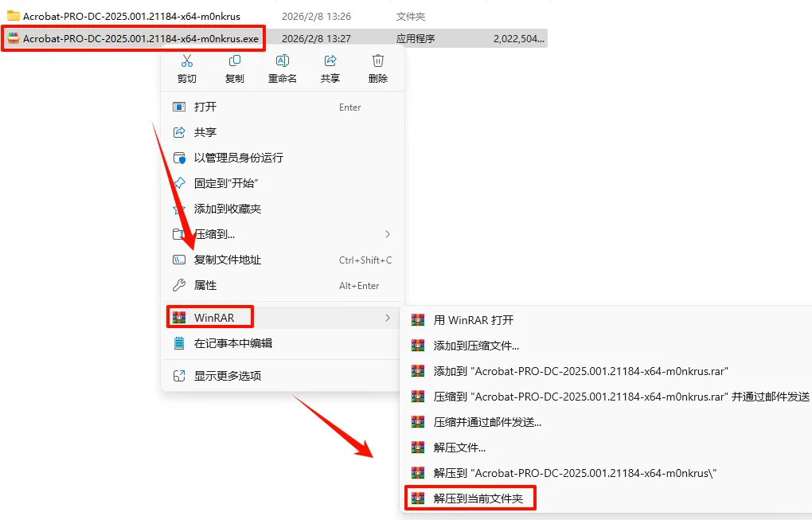Viewport: 812px width, 520px height.
Task: Click the Copy icon in context menu
Action: tap(235, 61)
